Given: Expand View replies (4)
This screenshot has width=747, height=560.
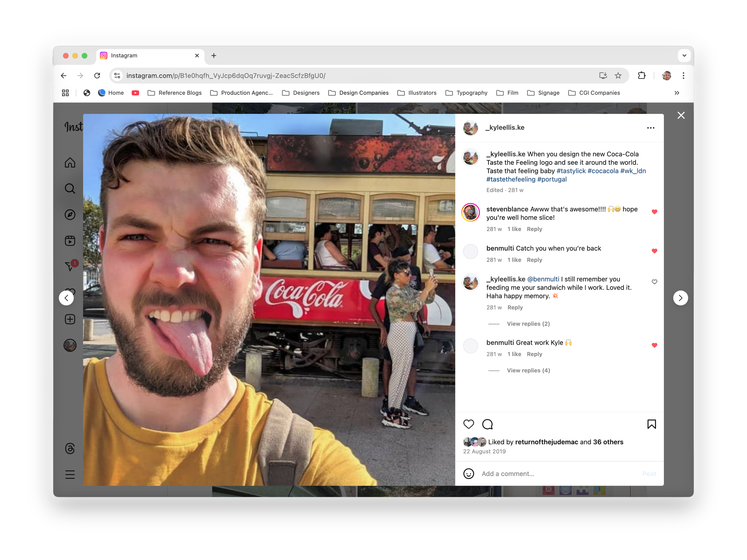Looking at the screenshot, I should click(x=528, y=370).
